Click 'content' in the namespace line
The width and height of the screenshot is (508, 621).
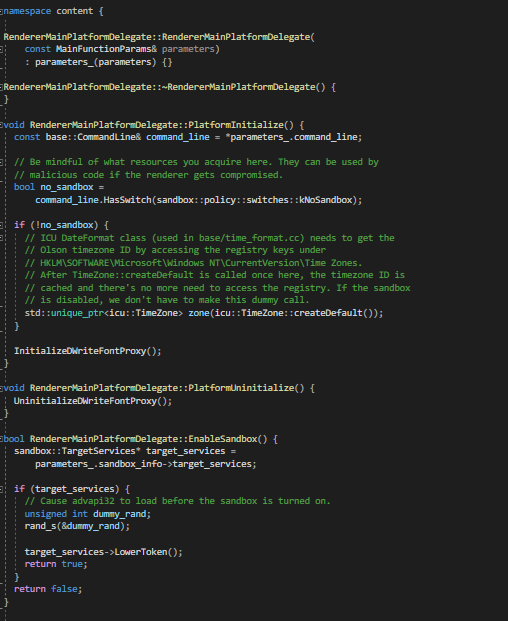pos(74,11)
